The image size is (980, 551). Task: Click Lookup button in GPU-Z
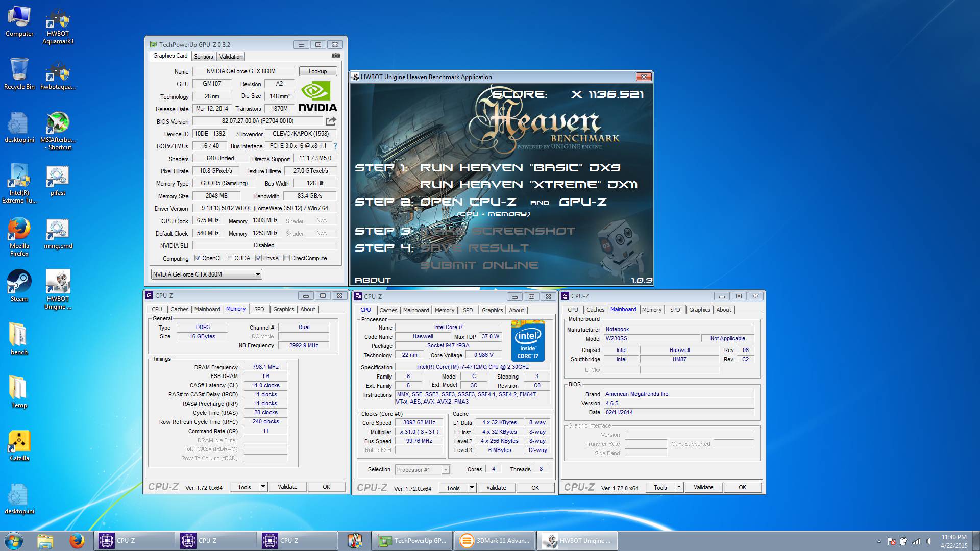pyautogui.click(x=317, y=71)
